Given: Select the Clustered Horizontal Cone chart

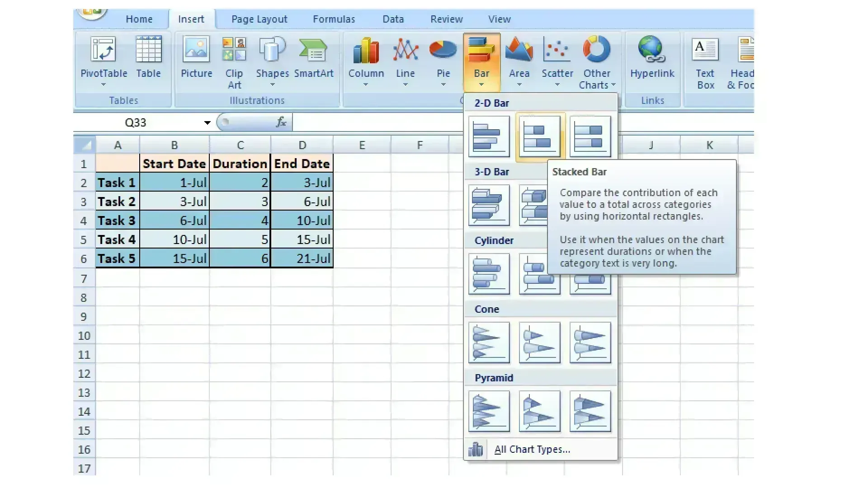Looking at the screenshot, I should pos(489,343).
